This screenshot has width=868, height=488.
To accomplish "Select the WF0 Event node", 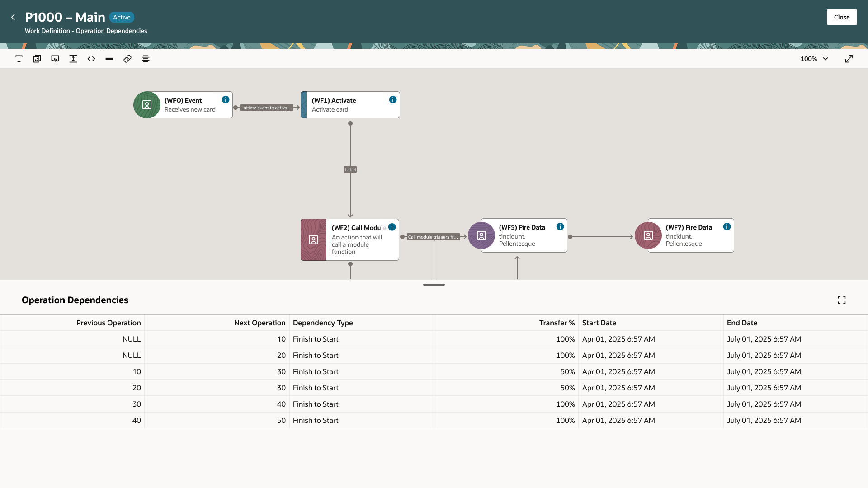I will pyautogui.click(x=183, y=105).
